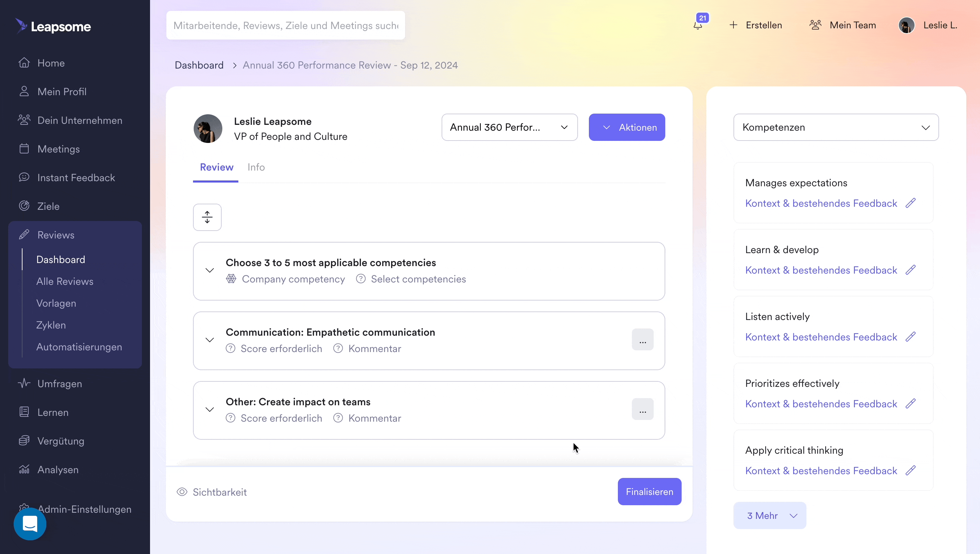Edit Manages expectations feedback pencil
The image size is (980, 554).
pyautogui.click(x=910, y=203)
